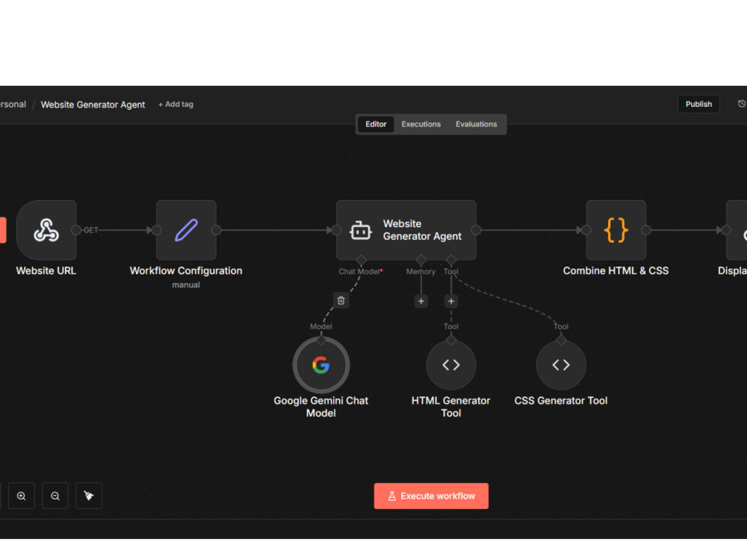747x560 pixels.
Task: Click the Combine HTML & CSS label
Action: [616, 270]
